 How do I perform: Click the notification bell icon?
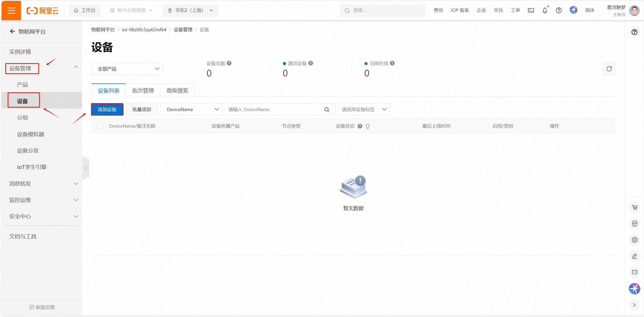click(x=545, y=10)
